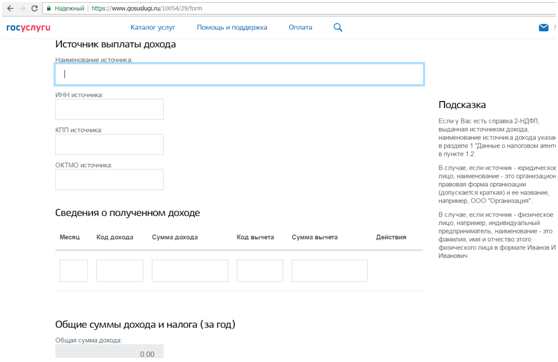558x362 pixels.
Task: Reload the page with the refresh icon
Action: pos(35,8)
